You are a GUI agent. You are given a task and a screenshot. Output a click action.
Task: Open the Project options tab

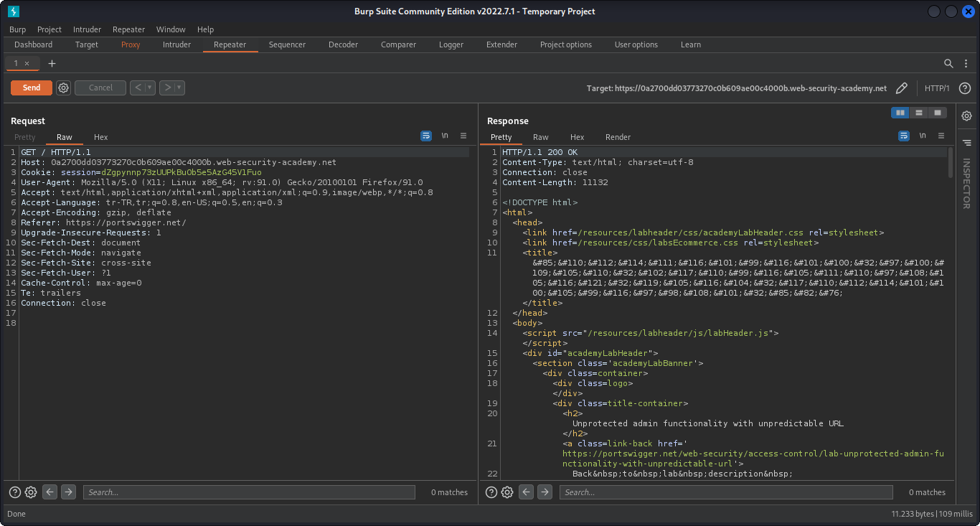(x=566, y=44)
